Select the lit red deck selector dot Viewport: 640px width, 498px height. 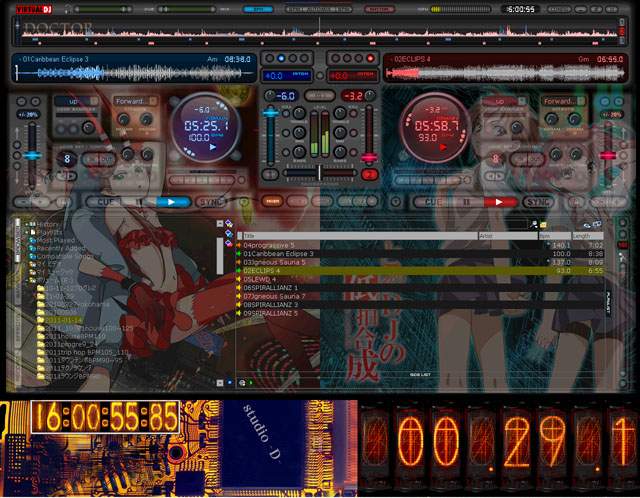click(370, 59)
